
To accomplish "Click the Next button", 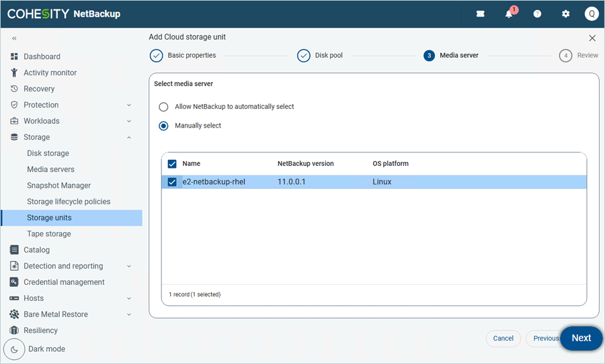I will [581, 338].
